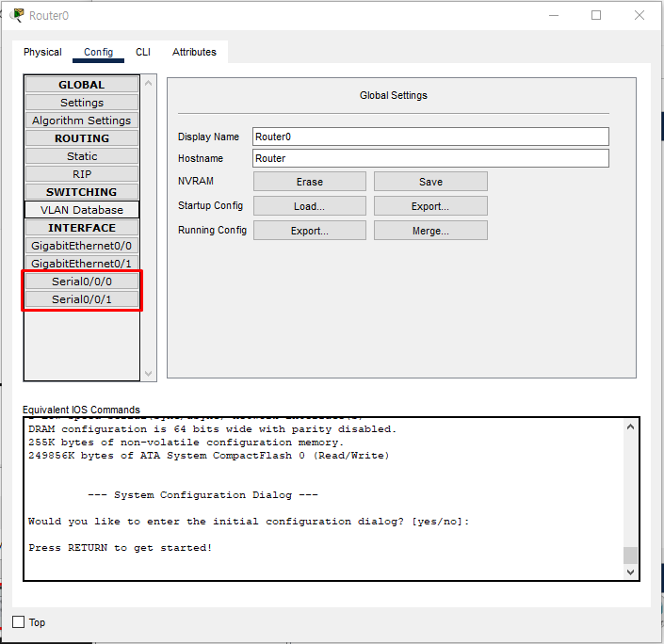This screenshot has width=664, height=644.
Task: Click sidebar list scroll down arrow
Action: click(148, 374)
